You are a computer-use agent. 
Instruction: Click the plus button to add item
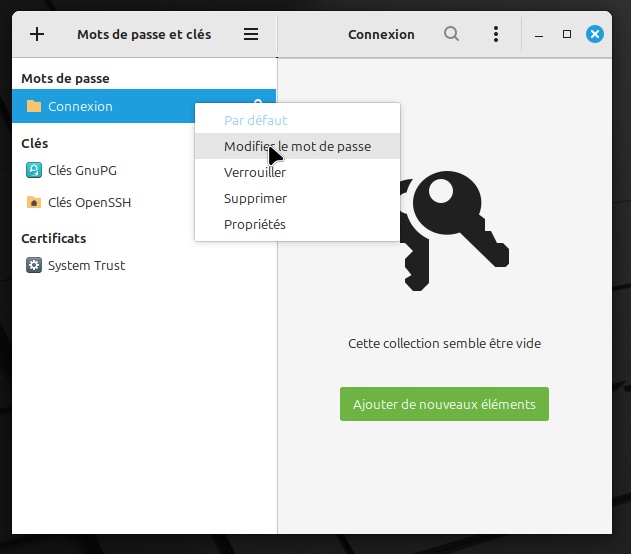(x=37, y=34)
